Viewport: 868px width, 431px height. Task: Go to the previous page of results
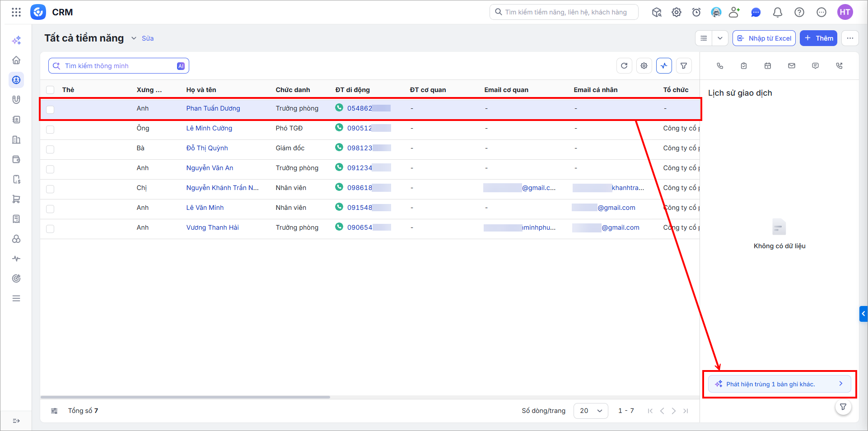click(x=662, y=411)
